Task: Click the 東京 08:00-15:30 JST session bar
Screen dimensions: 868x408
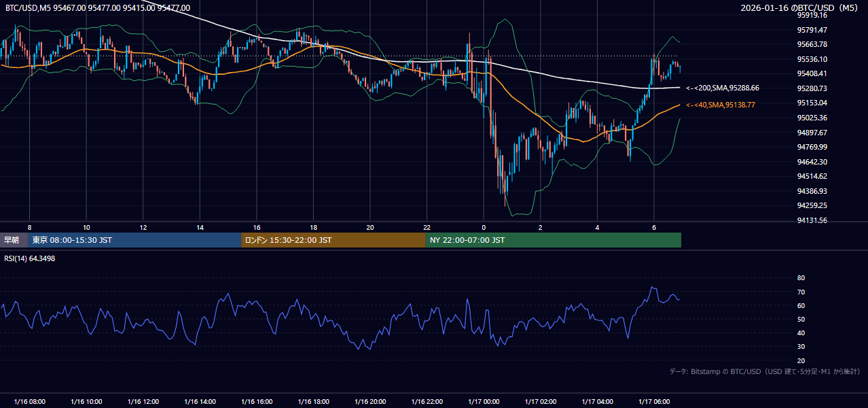Action: point(134,240)
